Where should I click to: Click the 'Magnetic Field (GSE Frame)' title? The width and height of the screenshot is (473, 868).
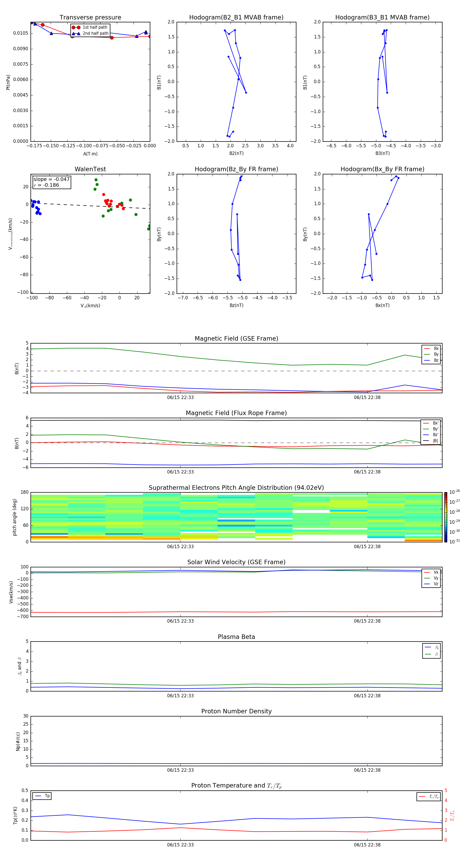click(x=236, y=339)
